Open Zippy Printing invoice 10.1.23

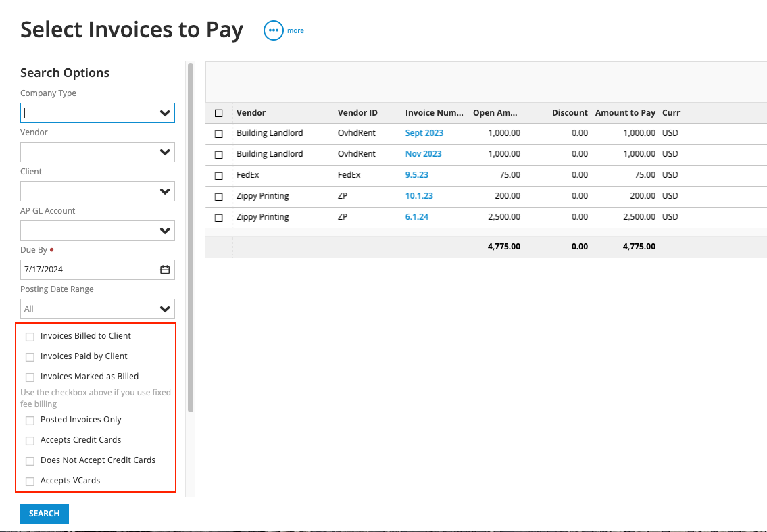tap(419, 196)
